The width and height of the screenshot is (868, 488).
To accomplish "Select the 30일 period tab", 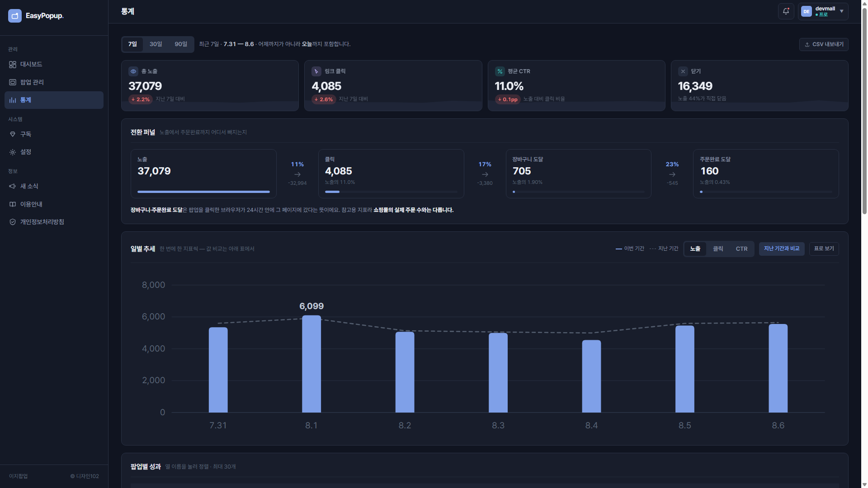I will click(x=156, y=44).
